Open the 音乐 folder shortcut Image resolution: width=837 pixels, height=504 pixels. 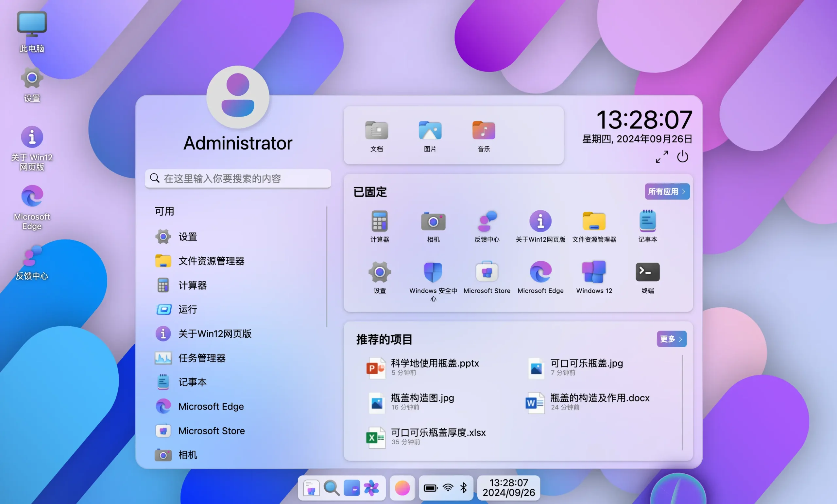coord(484,136)
